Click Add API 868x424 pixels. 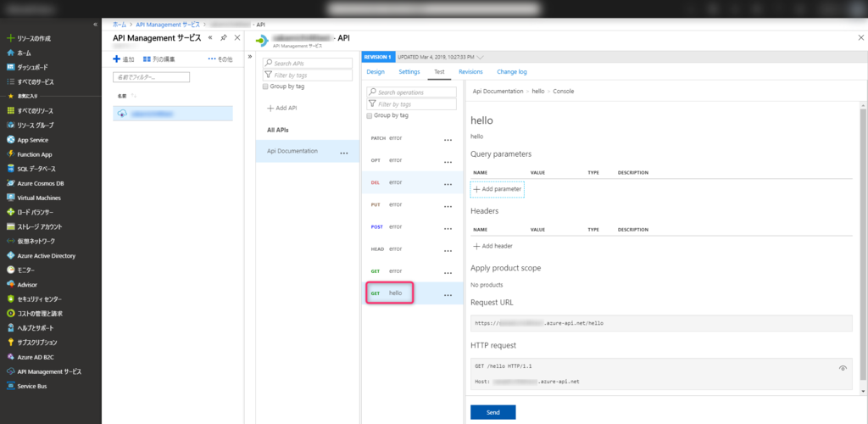[x=281, y=109]
